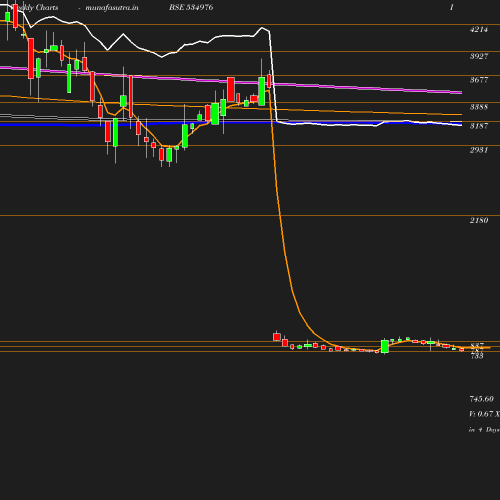Click the V: 0.67 X volume text
Viewport: 500px width, 500px height.
[484, 414]
